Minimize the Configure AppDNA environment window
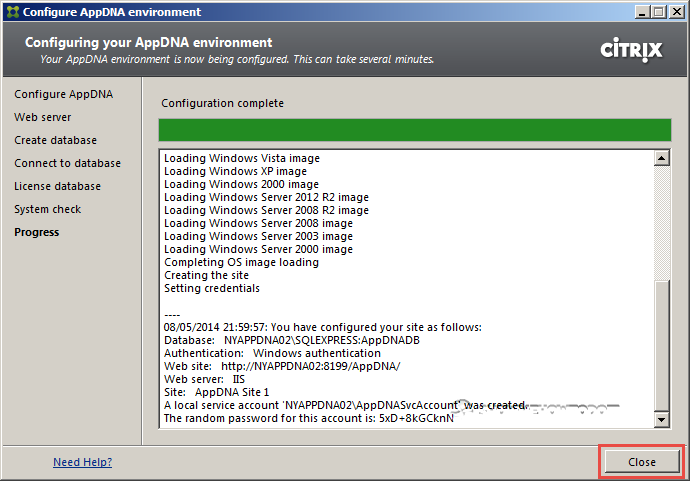The height and width of the screenshot is (481, 690). tap(642, 12)
